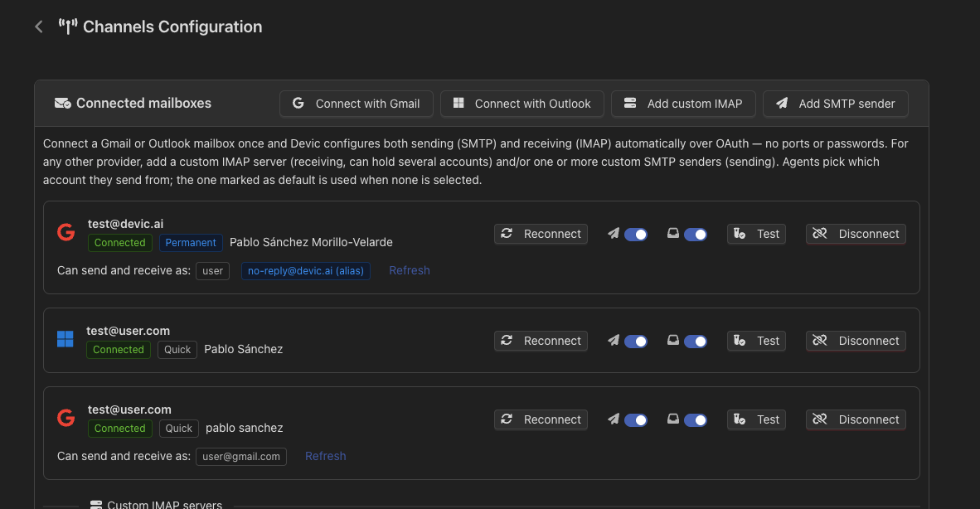The width and height of the screenshot is (980, 509).
Task: Click the Outlook logo for test@user.com
Action: coord(65,339)
